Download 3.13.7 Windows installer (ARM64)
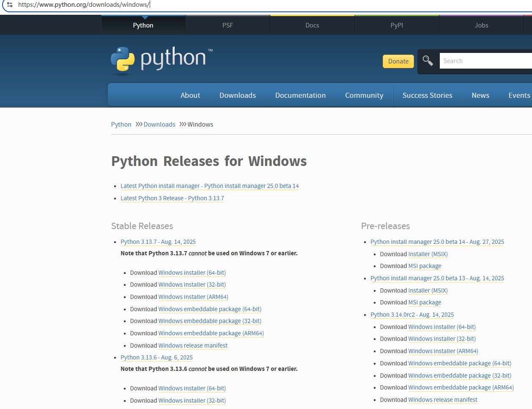The height and width of the screenshot is (409, 532). pyautogui.click(x=193, y=297)
